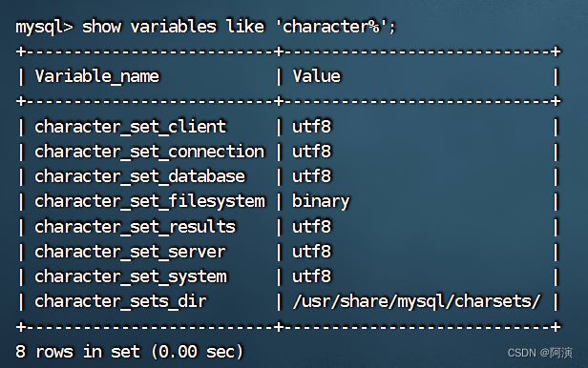588x368 pixels.
Task: Select the character_set_system variable name
Action: pos(131,276)
